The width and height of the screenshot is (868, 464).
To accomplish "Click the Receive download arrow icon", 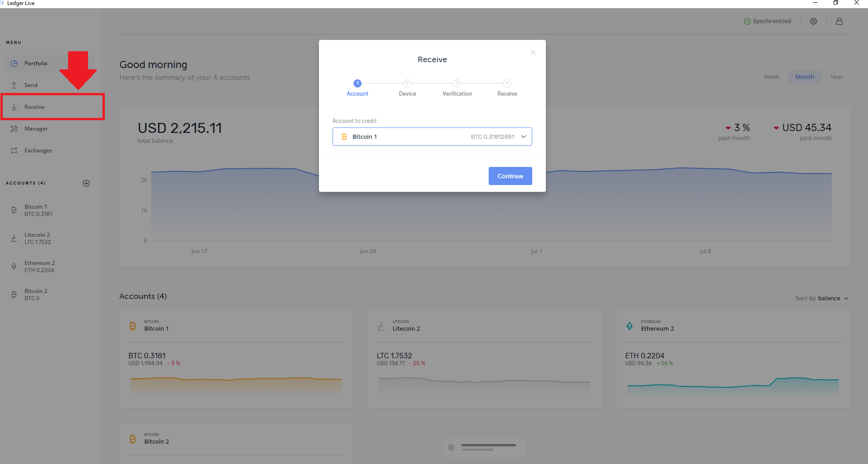I will click(x=14, y=107).
